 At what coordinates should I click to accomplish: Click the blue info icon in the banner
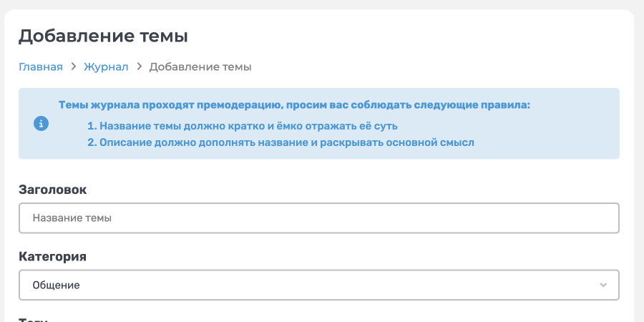[42, 124]
